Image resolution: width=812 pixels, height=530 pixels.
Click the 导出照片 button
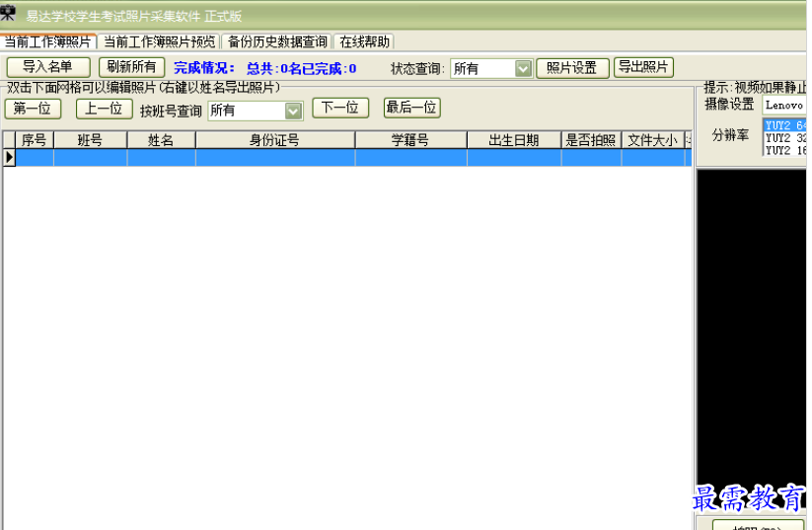tap(643, 67)
